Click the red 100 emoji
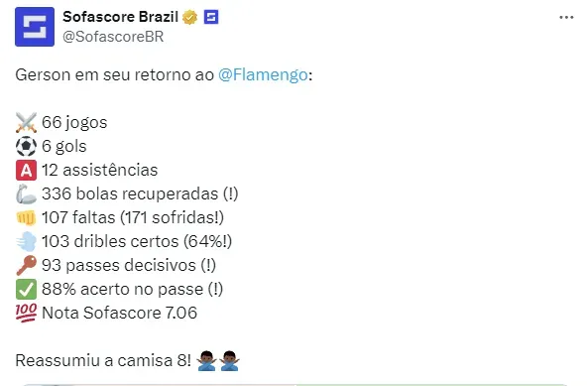The width and height of the screenshot is (588, 386). 26,313
